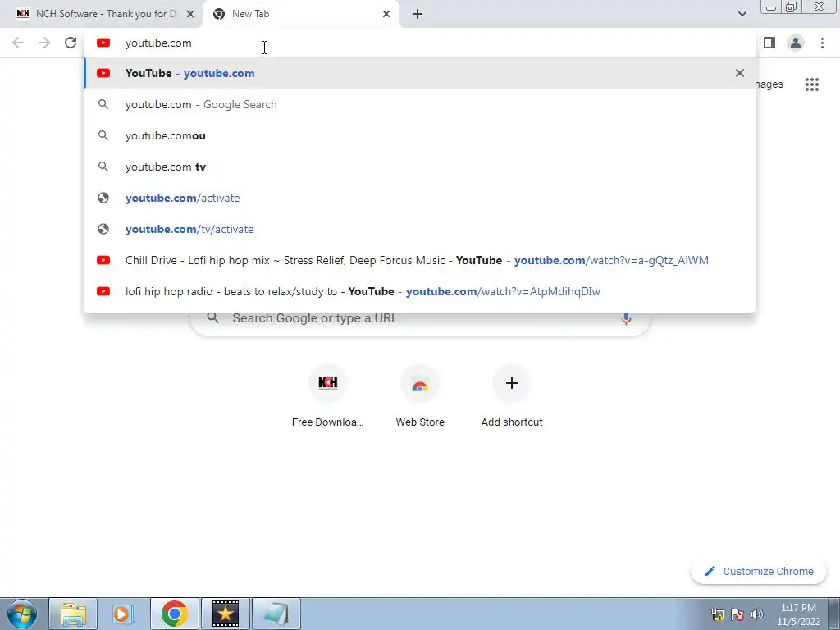Pick the youtube.com tv suggestion

pyautogui.click(x=420, y=167)
